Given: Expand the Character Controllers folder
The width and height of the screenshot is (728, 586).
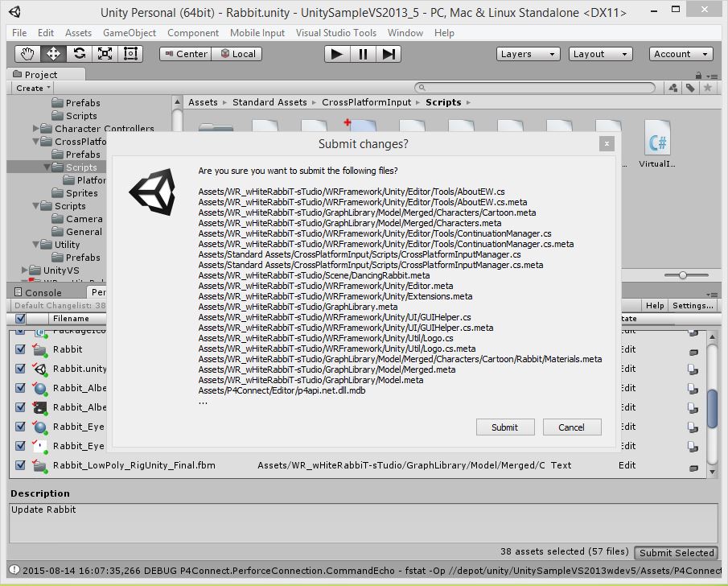Looking at the screenshot, I should [x=35, y=128].
